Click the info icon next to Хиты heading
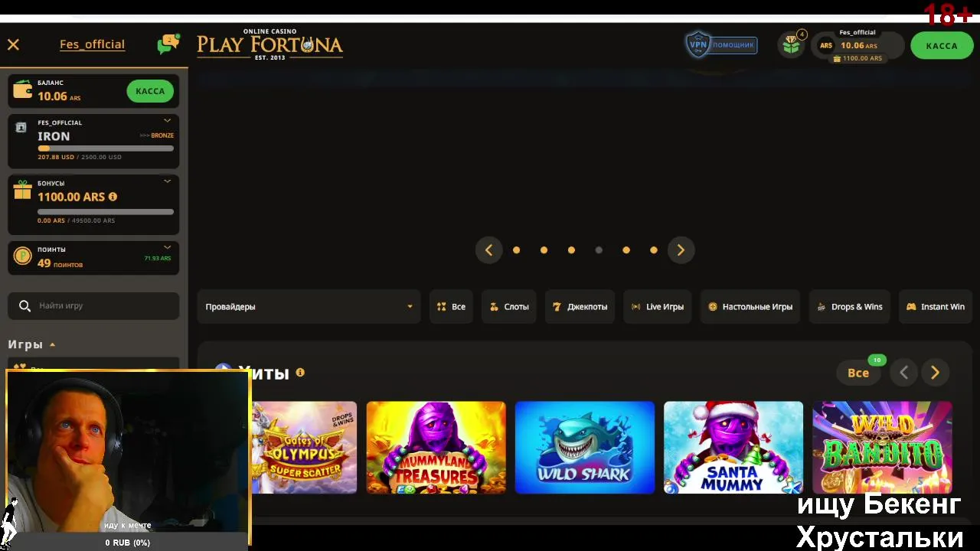 (x=300, y=372)
